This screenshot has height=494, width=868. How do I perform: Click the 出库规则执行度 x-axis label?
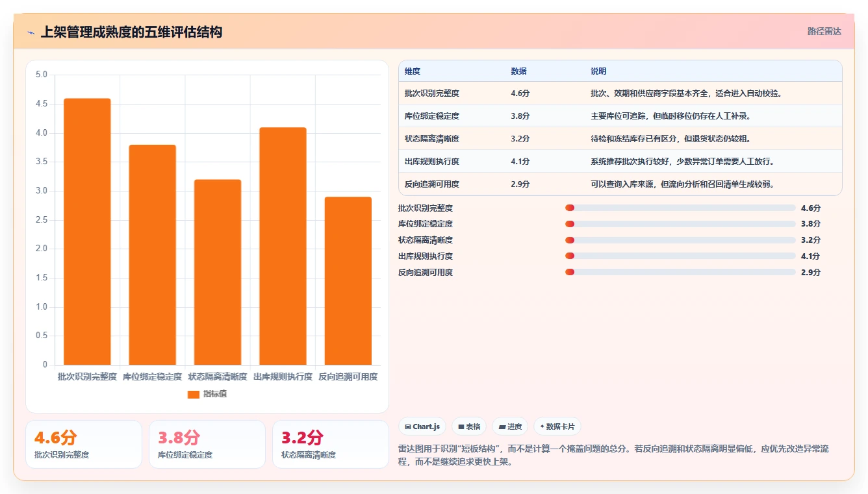(283, 377)
